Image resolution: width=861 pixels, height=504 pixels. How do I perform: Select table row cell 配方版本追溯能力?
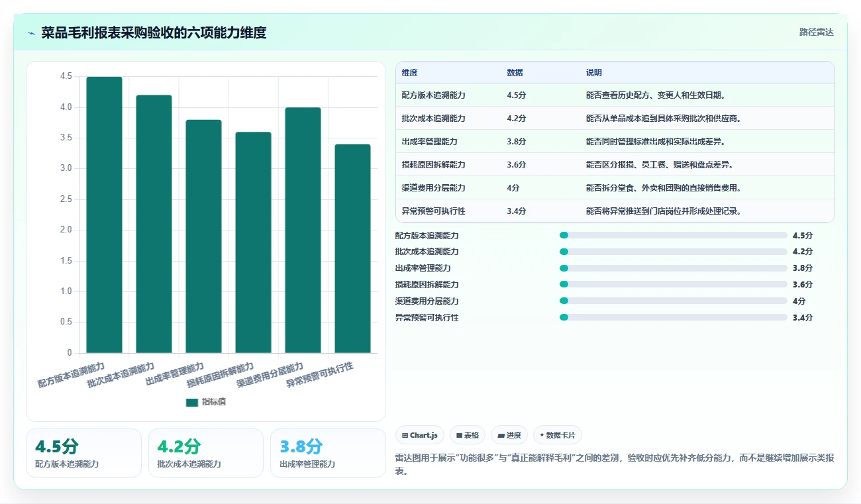tap(433, 95)
